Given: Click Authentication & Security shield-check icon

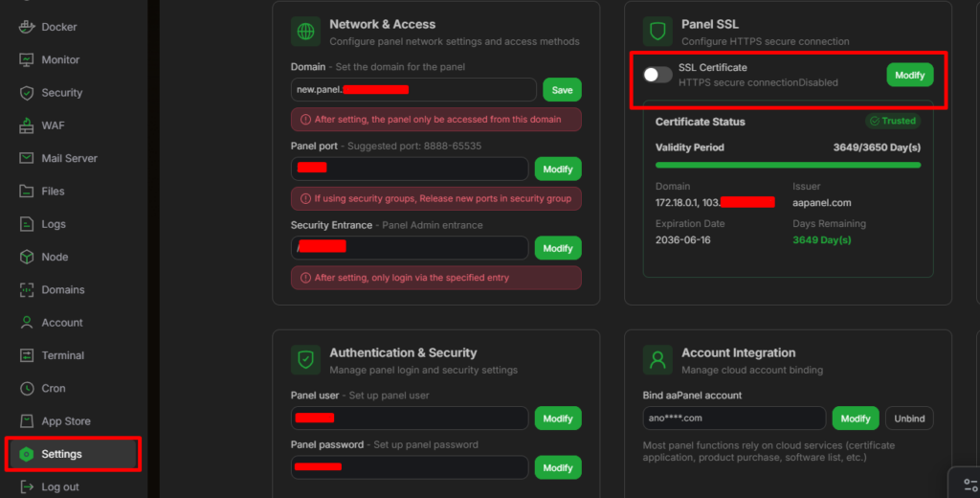Looking at the screenshot, I should coord(305,360).
